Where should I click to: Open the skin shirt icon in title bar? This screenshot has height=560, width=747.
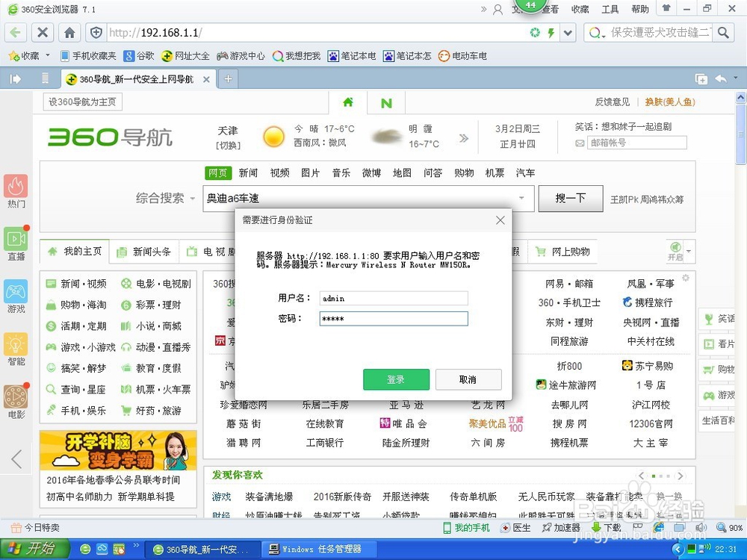coord(666,8)
